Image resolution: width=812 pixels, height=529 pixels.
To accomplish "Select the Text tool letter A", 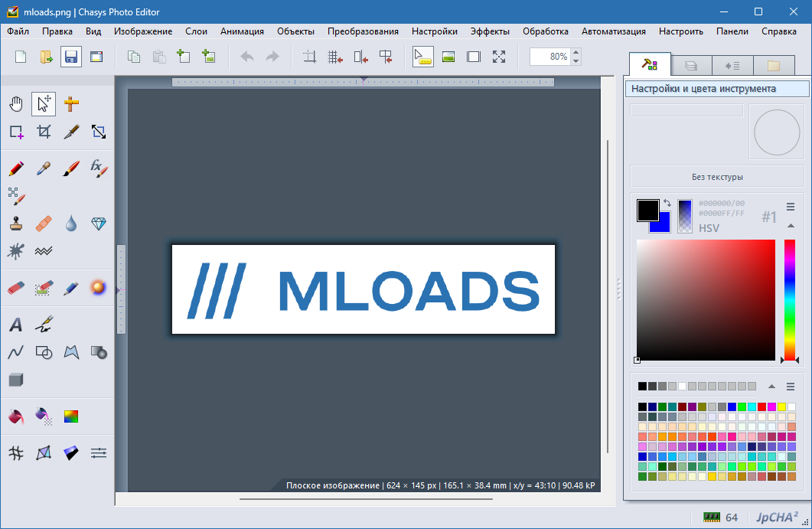I will (x=16, y=325).
